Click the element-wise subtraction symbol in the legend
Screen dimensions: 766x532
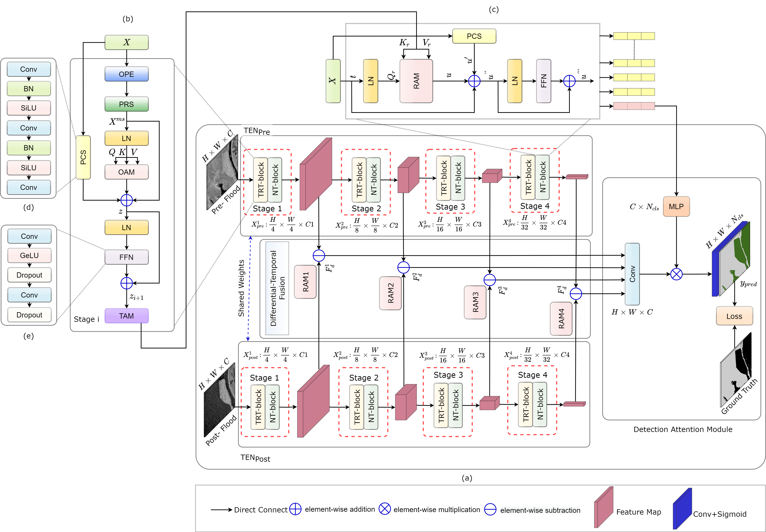(x=490, y=509)
